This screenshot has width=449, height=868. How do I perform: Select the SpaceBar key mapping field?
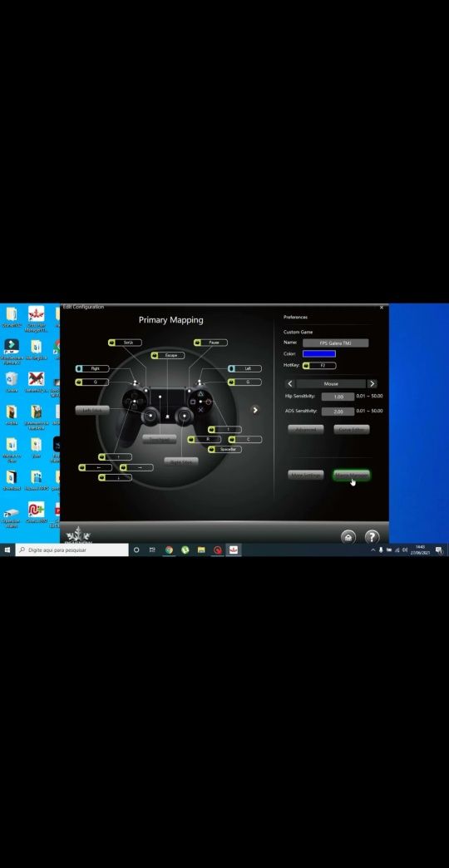click(x=224, y=450)
